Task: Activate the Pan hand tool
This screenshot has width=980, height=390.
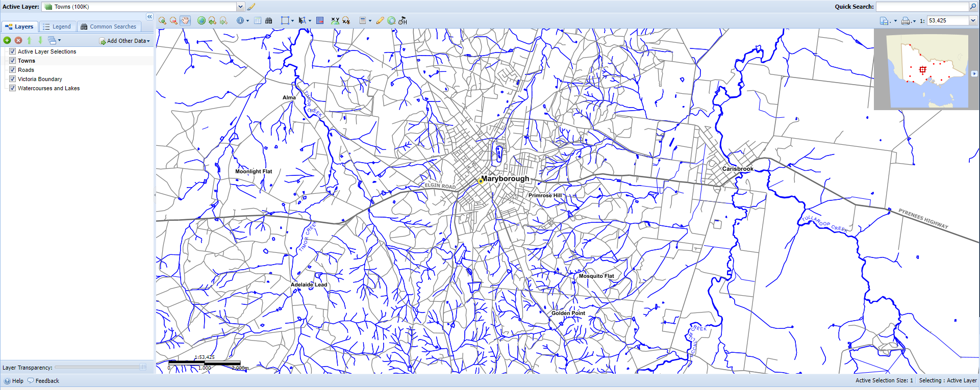Action: tap(185, 21)
